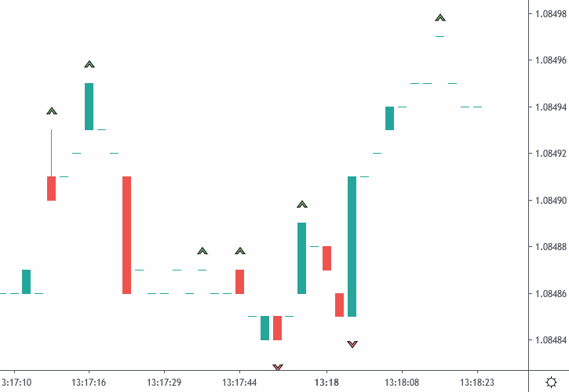
Task: Click the 13:17:29 time axis label
Action: click(163, 382)
